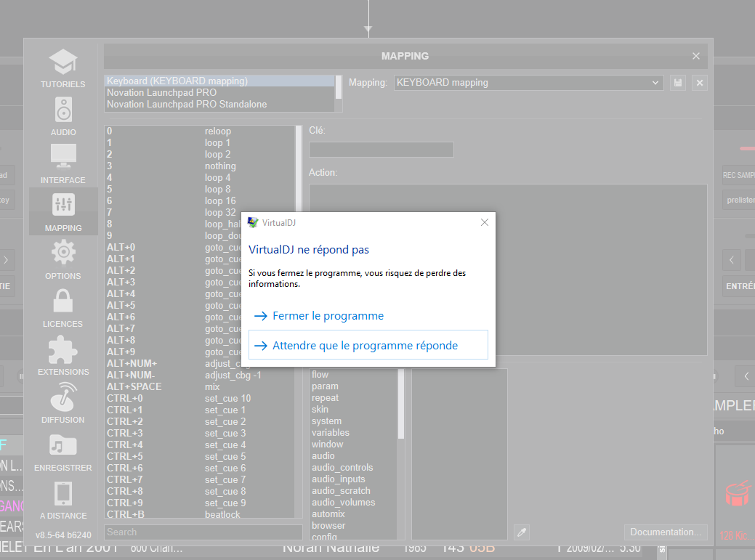Delete the mapping with the X icon
This screenshot has width=755, height=560.
coord(700,83)
